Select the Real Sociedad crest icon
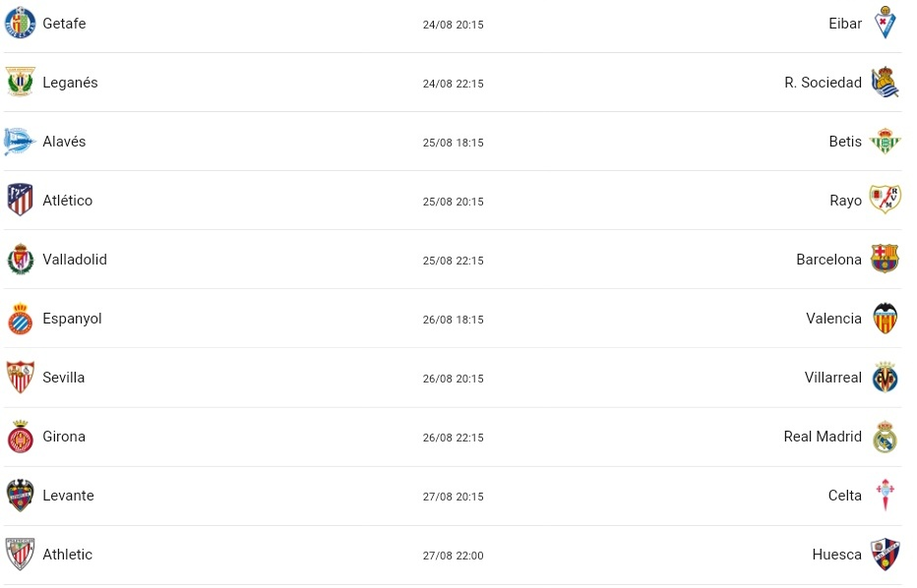Image resolution: width=917 pixels, height=588 pixels. pyautogui.click(x=885, y=82)
